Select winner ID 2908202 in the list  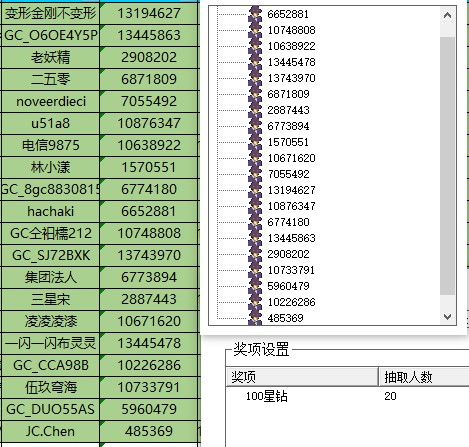pyautogui.click(x=288, y=254)
